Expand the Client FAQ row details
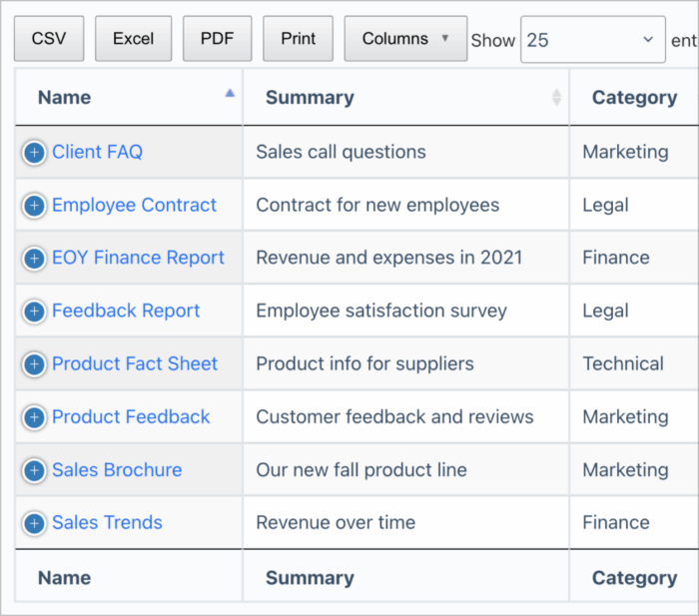 point(34,153)
